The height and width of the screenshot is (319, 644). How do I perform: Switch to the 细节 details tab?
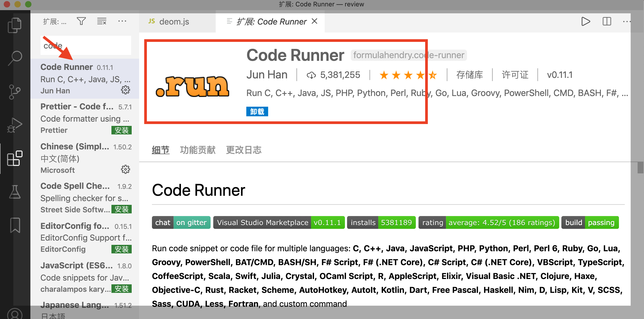click(x=160, y=150)
